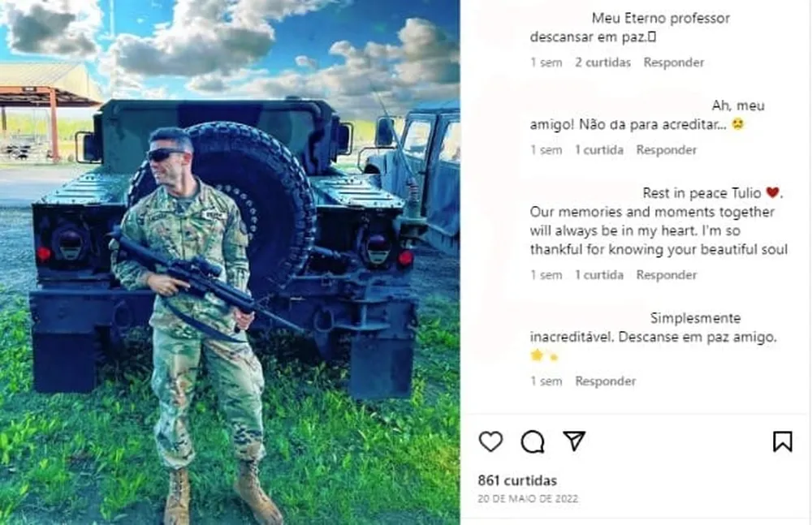
Task: Reply to the 'Ah, meu amigo' comment
Action: (x=667, y=150)
